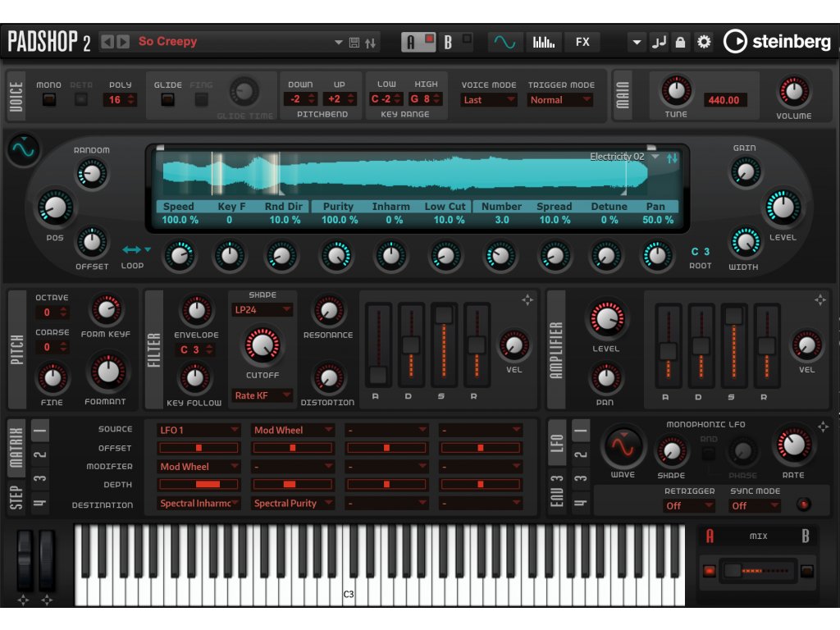Open the Rate KF distortion type dropdown
Screen dimensions: 840x630
pyautogui.click(x=262, y=395)
